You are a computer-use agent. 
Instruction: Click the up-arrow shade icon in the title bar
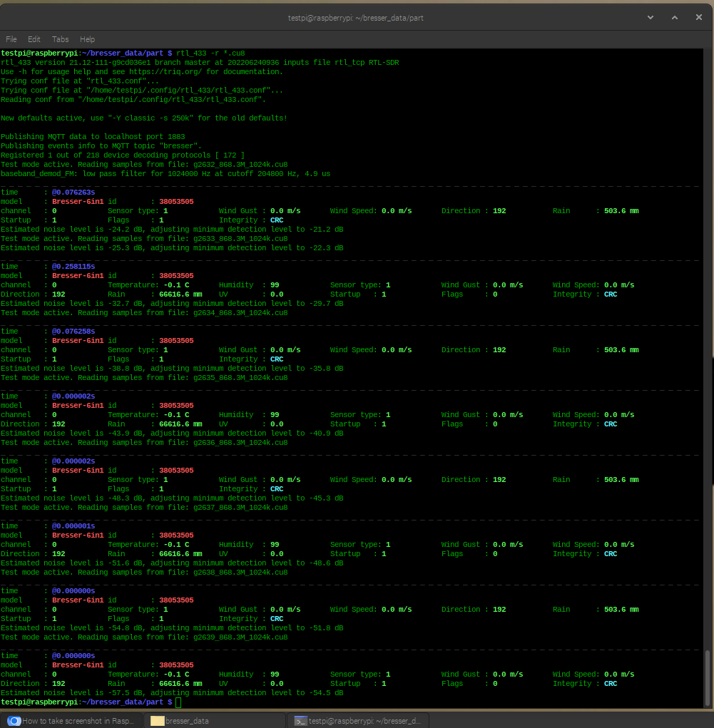click(x=674, y=17)
